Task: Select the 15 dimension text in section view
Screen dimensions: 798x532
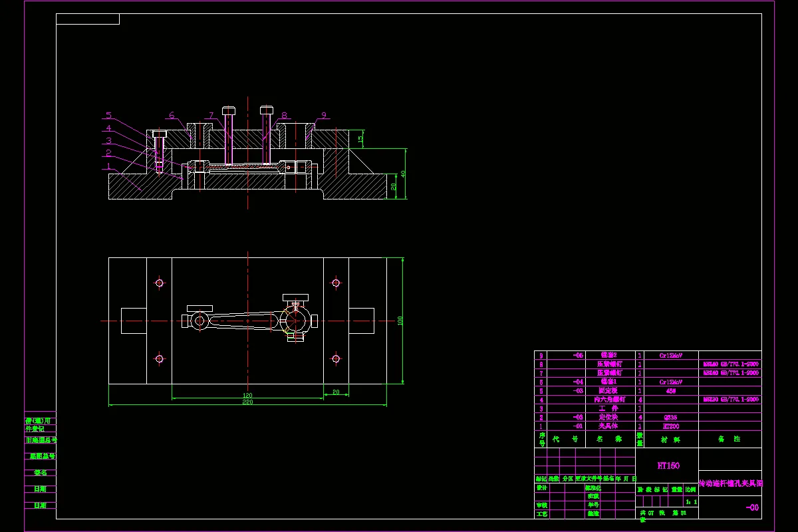Action: tap(360, 140)
